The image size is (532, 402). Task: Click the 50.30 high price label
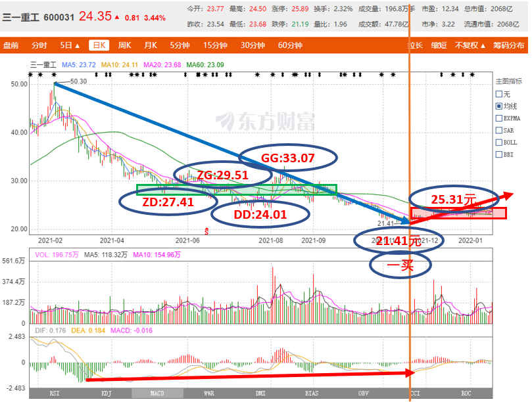(x=78, y=81)
